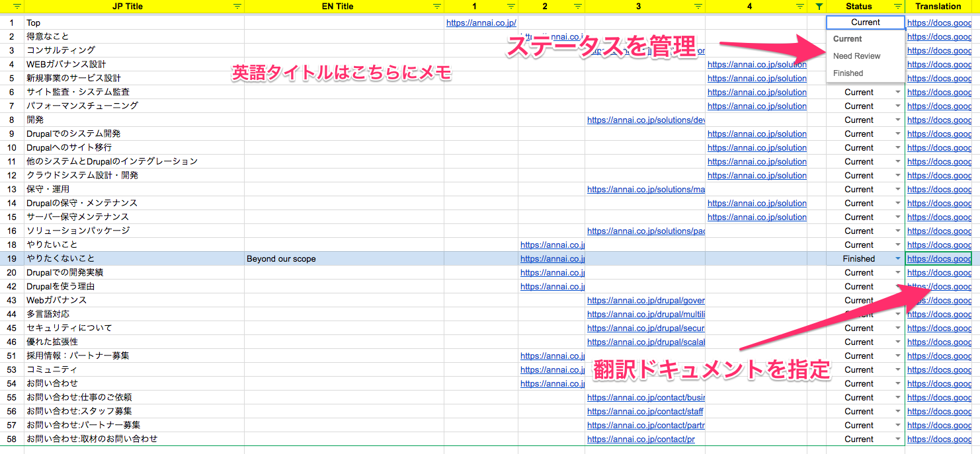Open the Status dropdown arrow for row 6
The height and width of the screenshot is (454, 980).
coord(897,93)
